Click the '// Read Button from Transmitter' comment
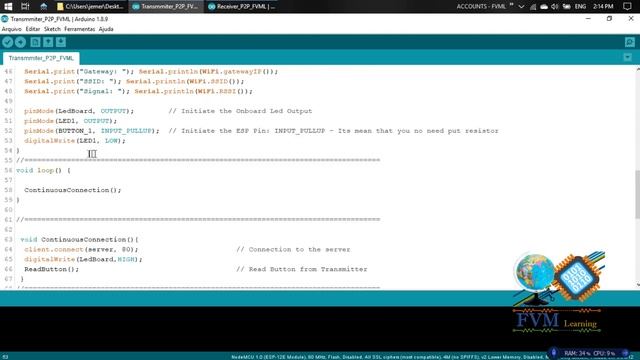This screenshot has width=640, height=360. point(302,269)
